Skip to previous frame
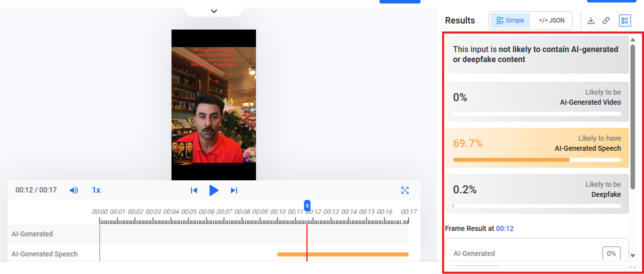This screenshot has height=274, width=644. [194, 190]
